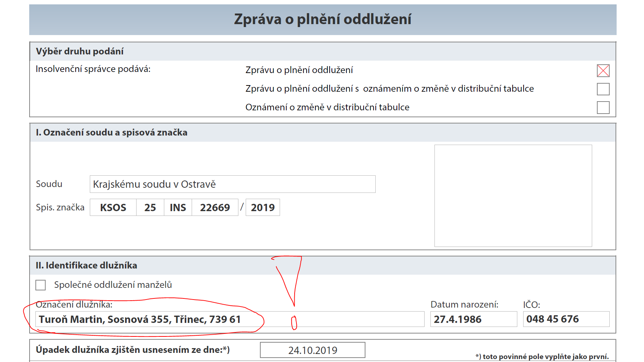
Task: Click the 'II. Identifikace dlužníka' heading
Action: tap(87, 266)
